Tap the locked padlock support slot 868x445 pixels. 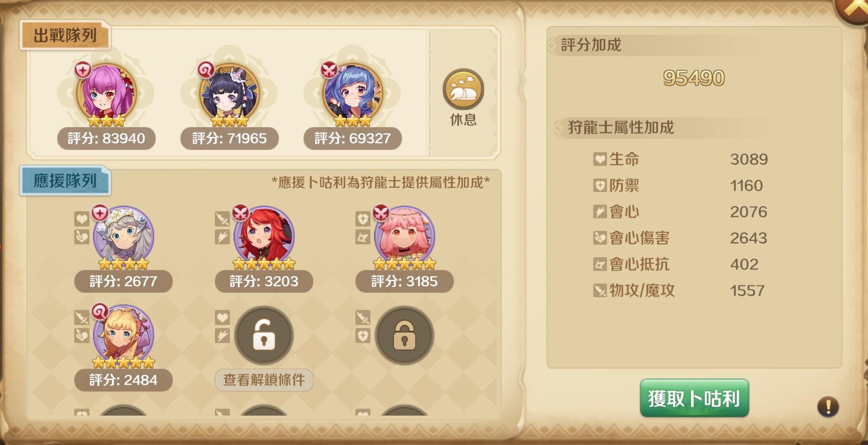405,335
